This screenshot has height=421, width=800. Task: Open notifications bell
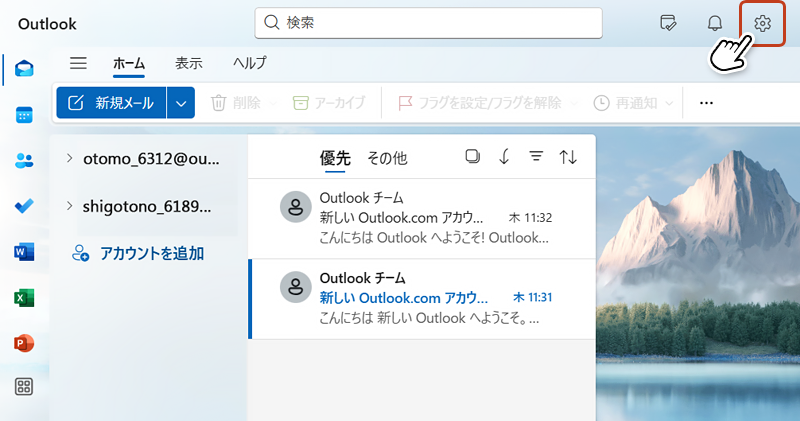(715, 23)
